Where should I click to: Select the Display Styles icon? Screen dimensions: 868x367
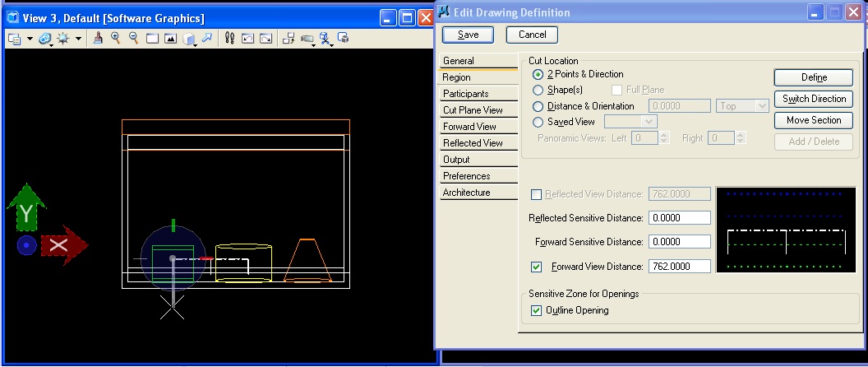pos(45,39)
